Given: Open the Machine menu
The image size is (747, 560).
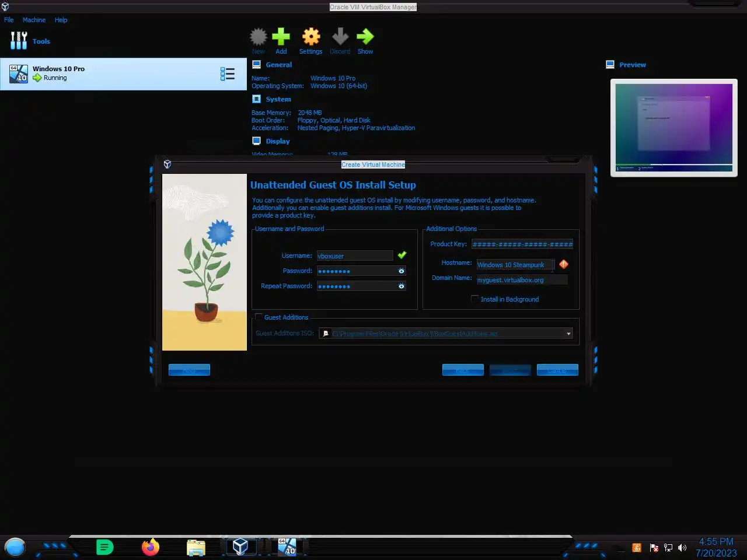Looking at the screenshot, I should pyautogui.click(x=34, y=20).
